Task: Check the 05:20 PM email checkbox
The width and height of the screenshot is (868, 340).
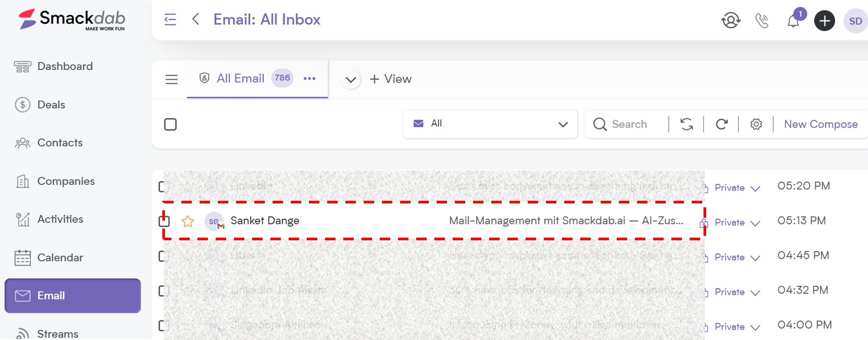Action: click(164, 187)
